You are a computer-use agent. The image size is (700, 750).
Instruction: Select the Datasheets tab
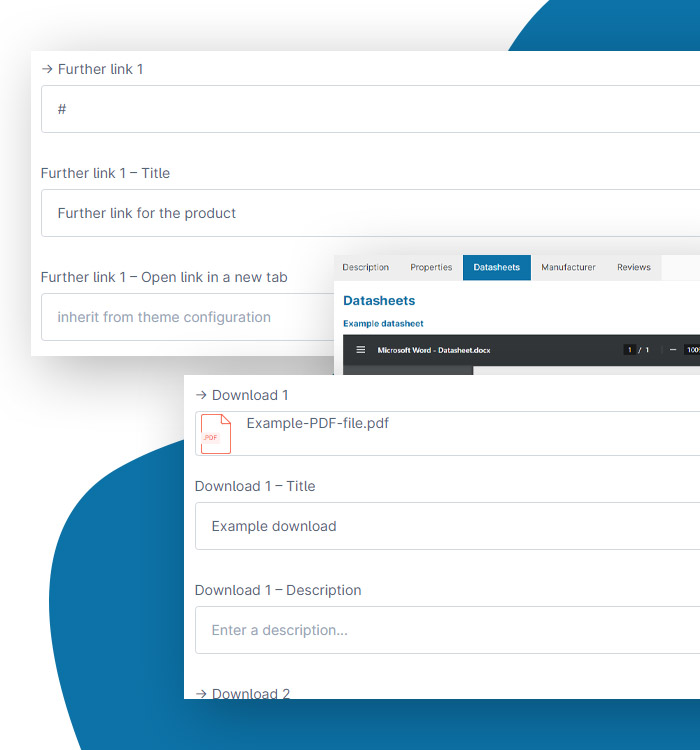(497, 267)
